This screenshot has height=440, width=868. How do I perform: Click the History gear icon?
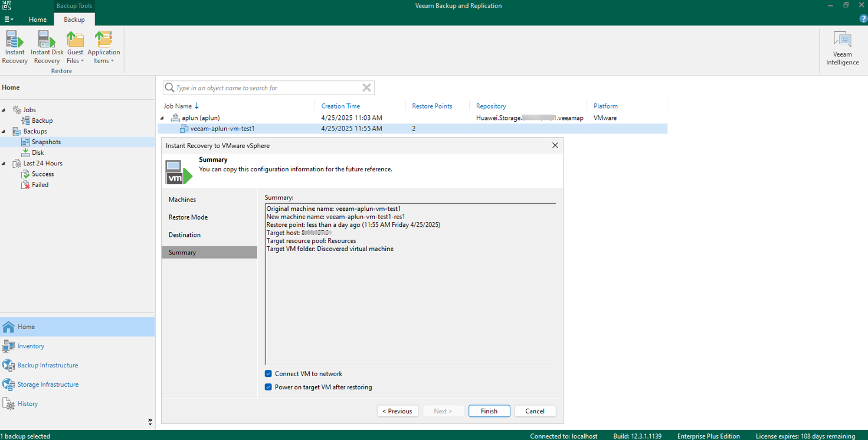(x=8, y=404)
